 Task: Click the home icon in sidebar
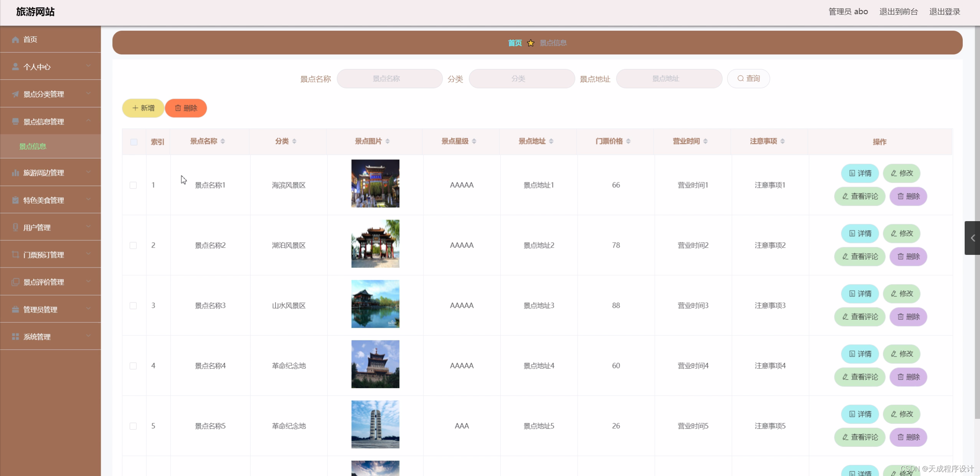point(15,39)
